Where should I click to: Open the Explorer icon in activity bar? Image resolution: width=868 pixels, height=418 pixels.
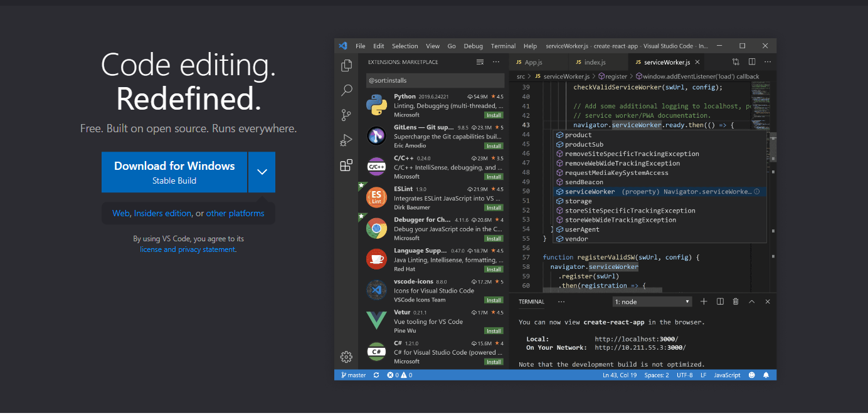click(x=346, y=66)
